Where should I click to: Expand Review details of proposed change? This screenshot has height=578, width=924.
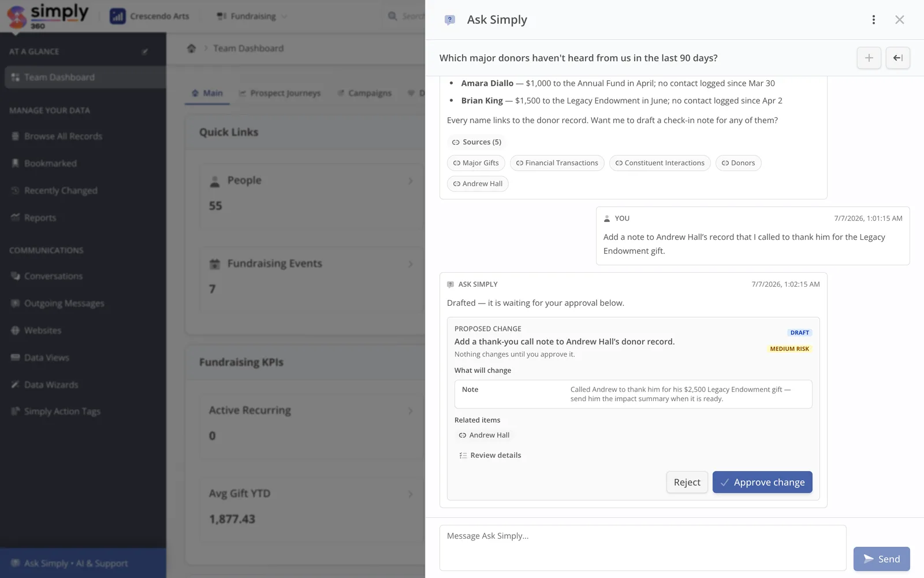[x=490, y=455]
